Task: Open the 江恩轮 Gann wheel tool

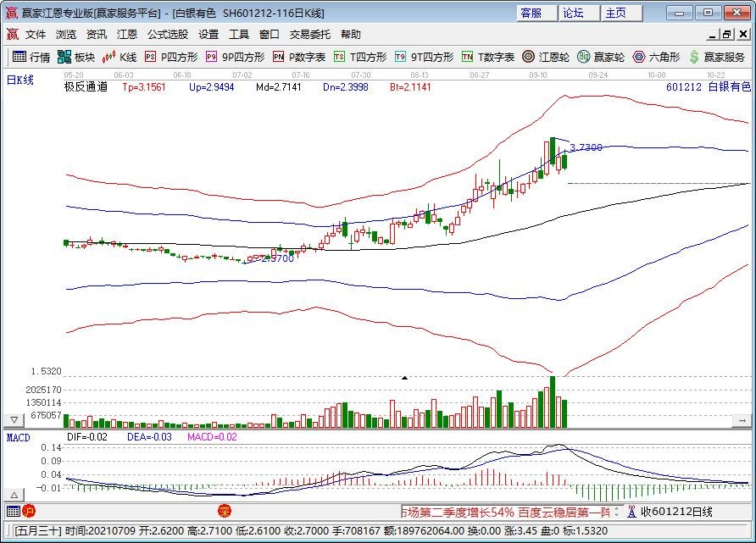Action: coord(542,58)
